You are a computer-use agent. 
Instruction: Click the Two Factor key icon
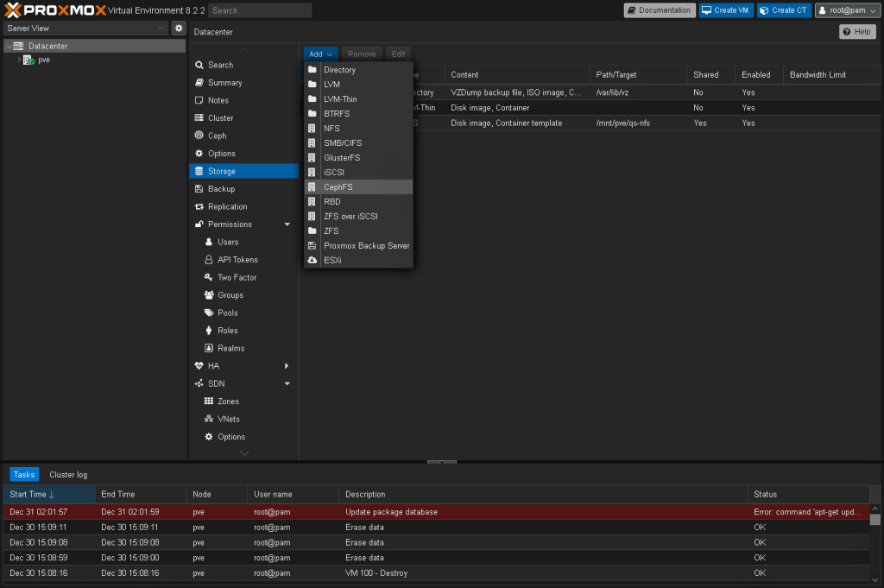click(x=209, y=277)
